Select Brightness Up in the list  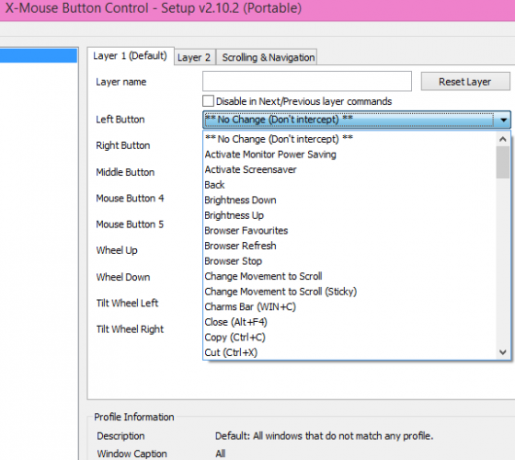(x=350, y=215)
